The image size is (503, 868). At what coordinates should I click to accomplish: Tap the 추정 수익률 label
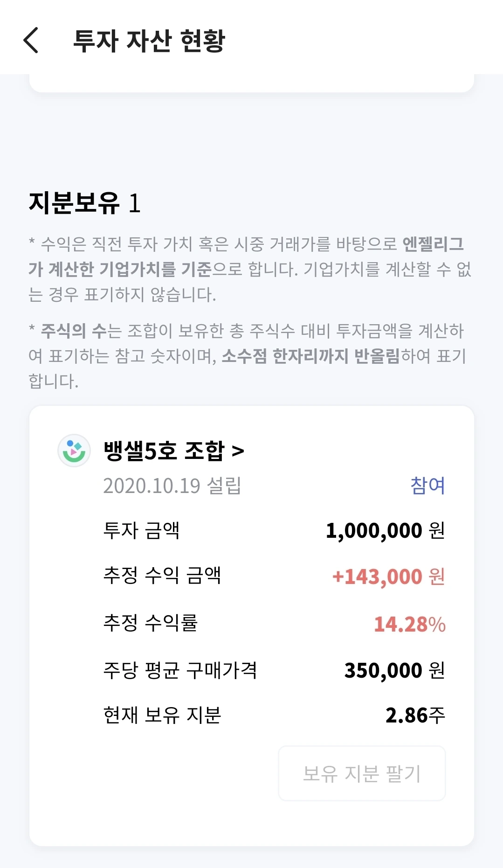[x=151, y=622]
